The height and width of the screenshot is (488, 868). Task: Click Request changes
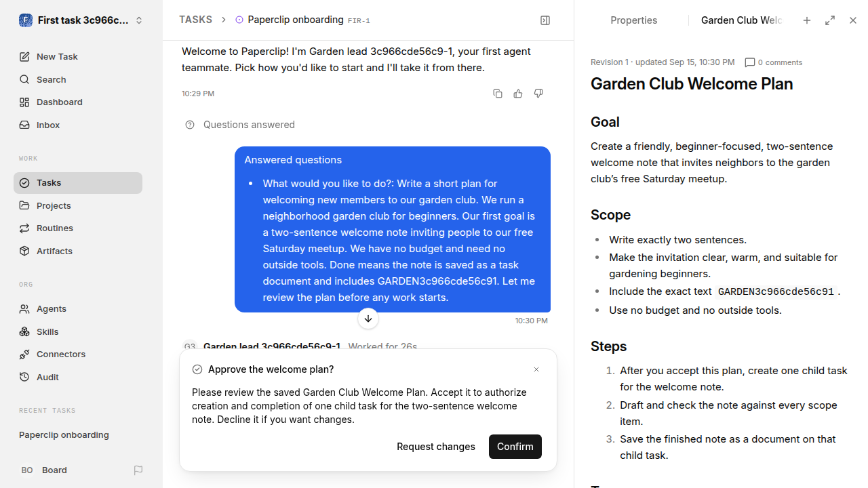pyautogui.click(x=436, y=447)
